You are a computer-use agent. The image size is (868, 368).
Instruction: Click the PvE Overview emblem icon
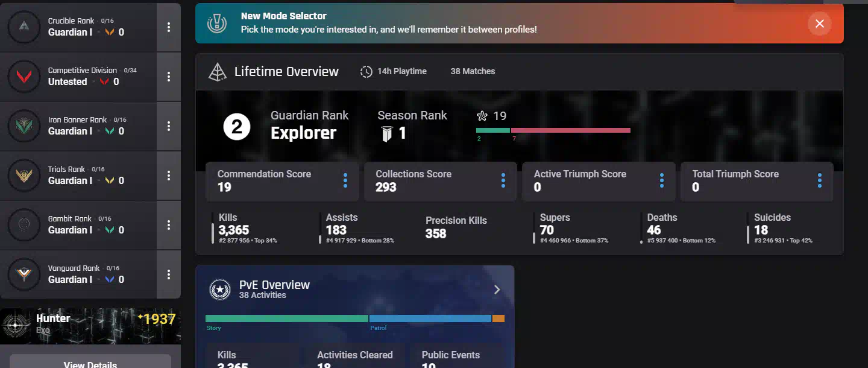pyautogui.click(x=219, y=290)
